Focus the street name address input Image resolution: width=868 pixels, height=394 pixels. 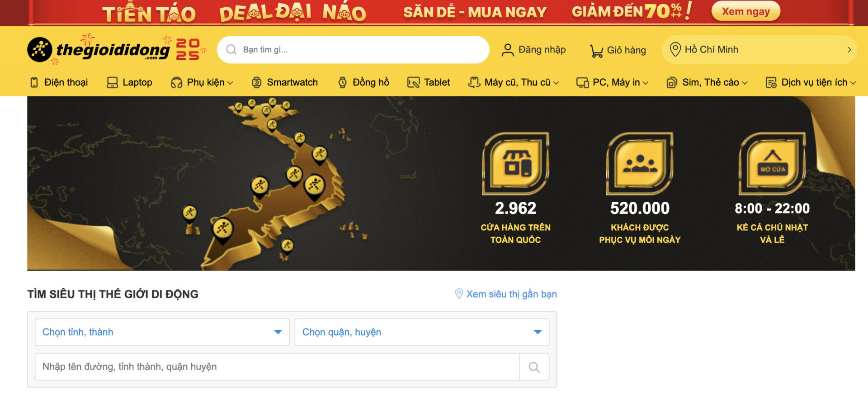pos(277,367)
